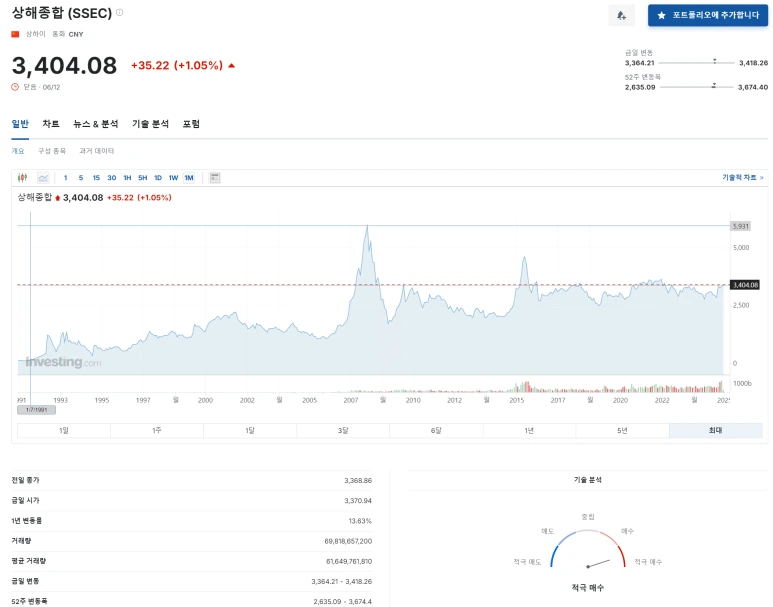Open the 차트 tab
This screenshot has width=773, height=607.
point(51,124)
